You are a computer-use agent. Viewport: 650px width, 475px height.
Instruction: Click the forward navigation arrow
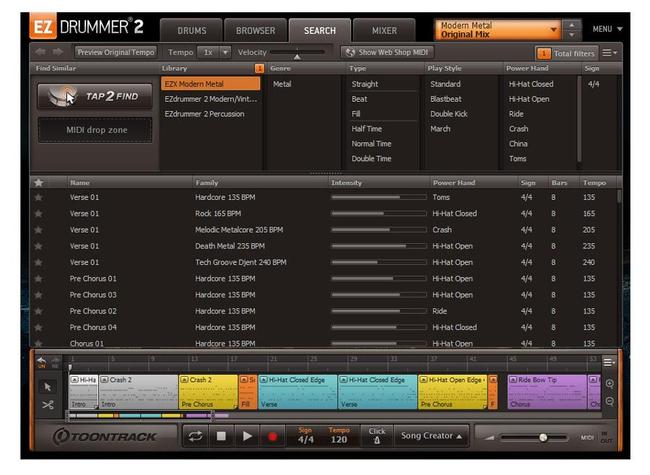(x=58, y=52)
